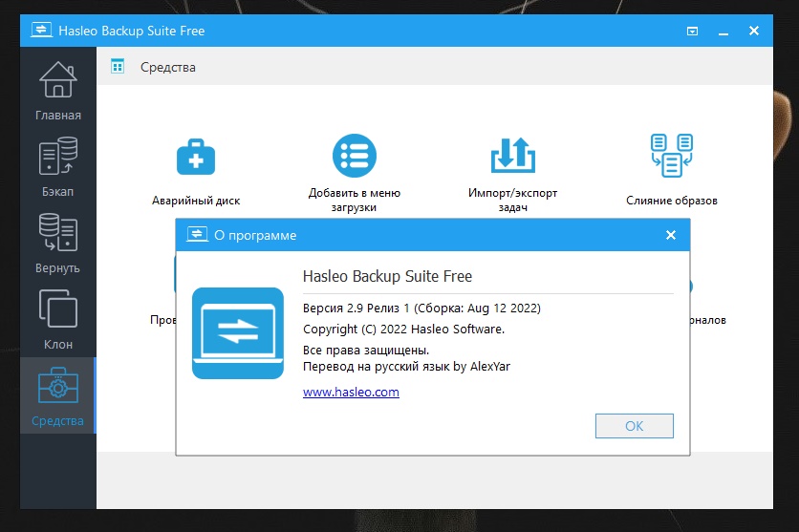
Task: Open the www.hasleo.com link
Action: 351,392
